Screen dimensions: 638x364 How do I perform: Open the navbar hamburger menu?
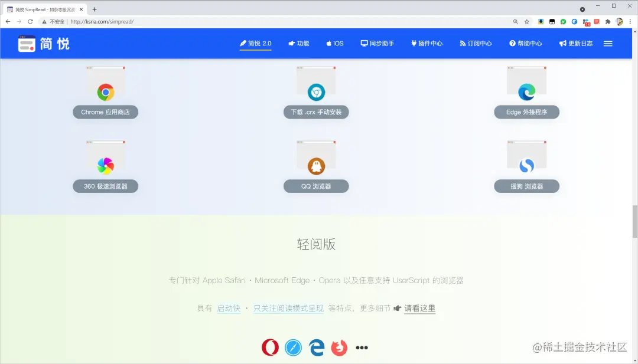click(608, 43)
